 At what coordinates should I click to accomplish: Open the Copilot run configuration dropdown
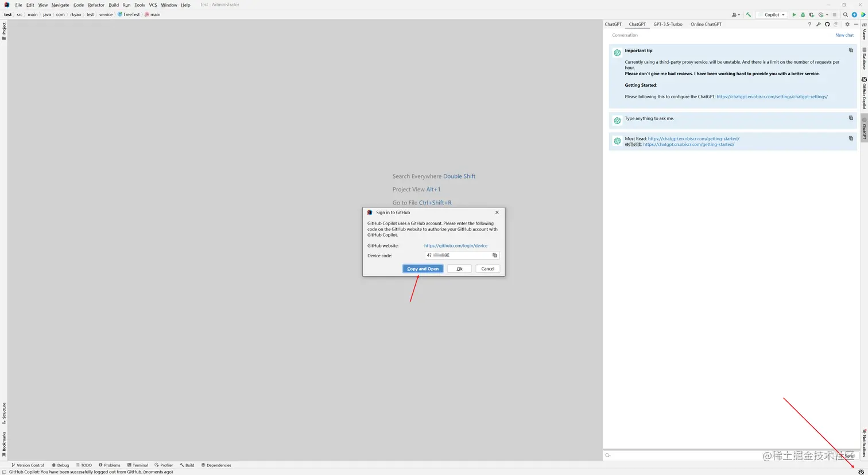(x=772, y=14)
